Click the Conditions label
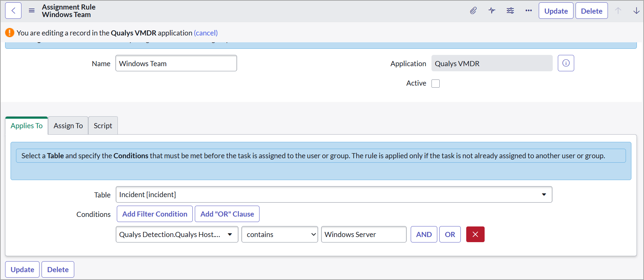This screenshot has height=280, width=644. click(93, 214)
